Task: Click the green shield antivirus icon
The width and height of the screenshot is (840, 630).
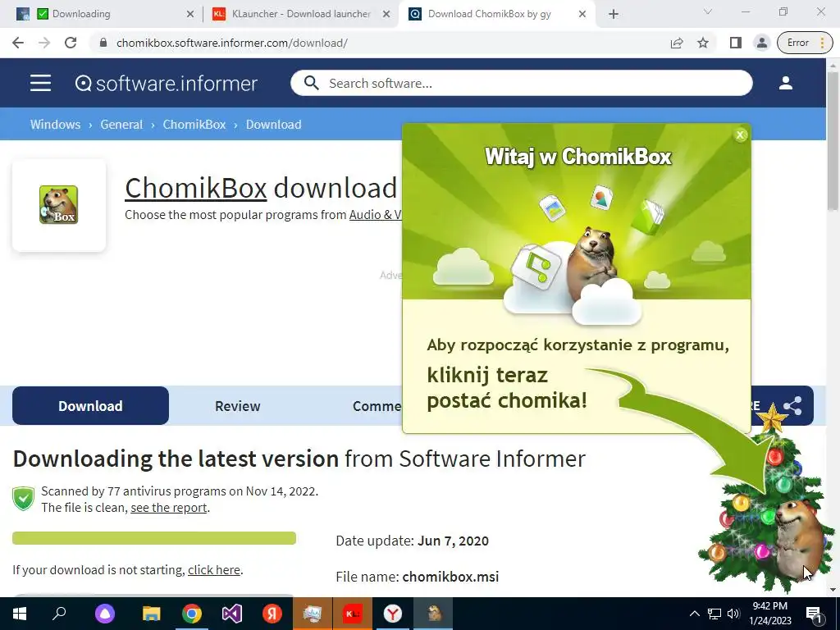Action: click(24, 499)
